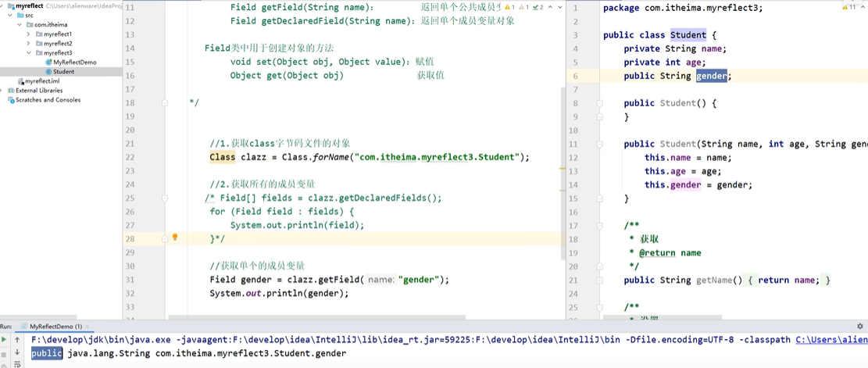Click the up arrow in Run console

[17, 339]
